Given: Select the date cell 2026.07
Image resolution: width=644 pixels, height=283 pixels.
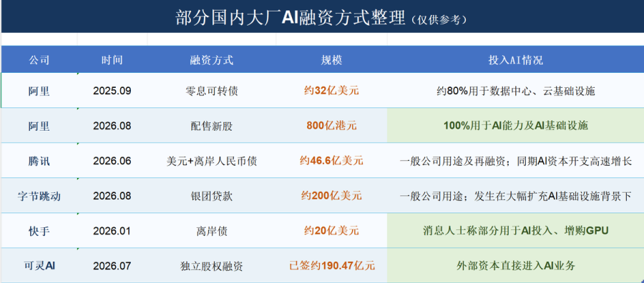Looking at the screenshot, I should 112,266.
